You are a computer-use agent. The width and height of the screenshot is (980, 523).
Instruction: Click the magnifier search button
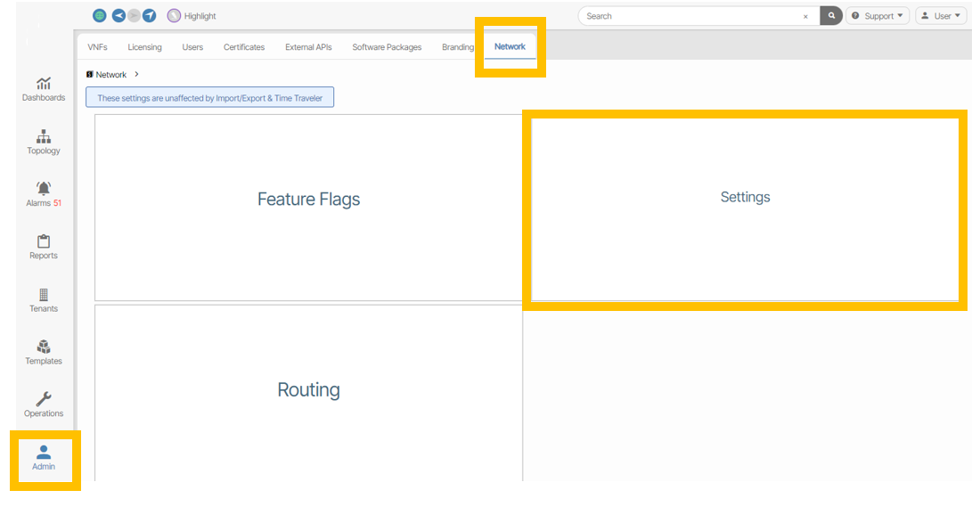tap(831, 16)
